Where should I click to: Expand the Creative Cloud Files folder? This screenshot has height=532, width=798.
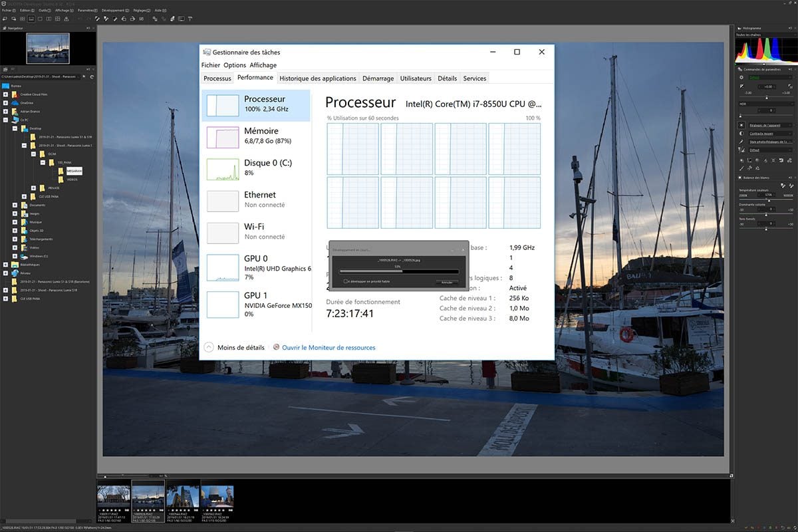click(5, 94)
